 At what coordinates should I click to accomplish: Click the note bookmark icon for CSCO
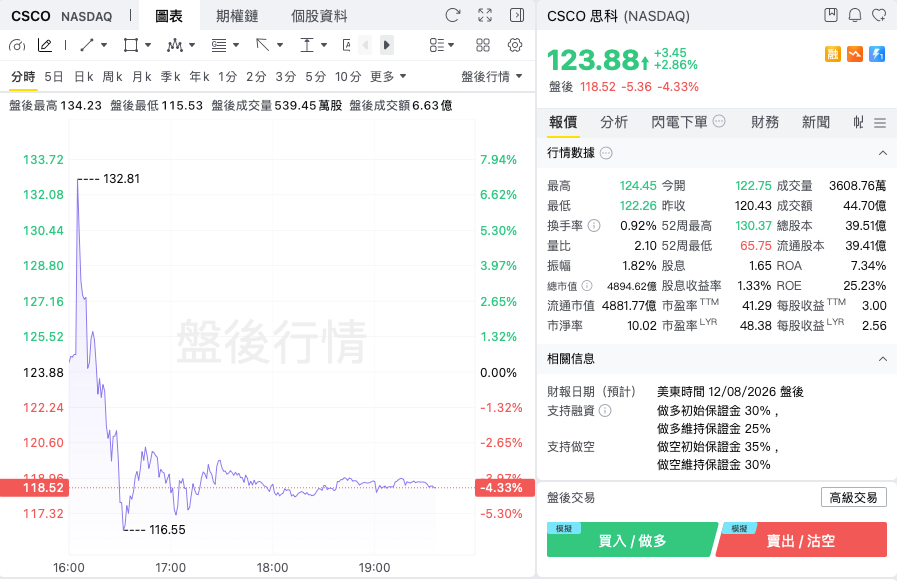click(x=831, y=15)
